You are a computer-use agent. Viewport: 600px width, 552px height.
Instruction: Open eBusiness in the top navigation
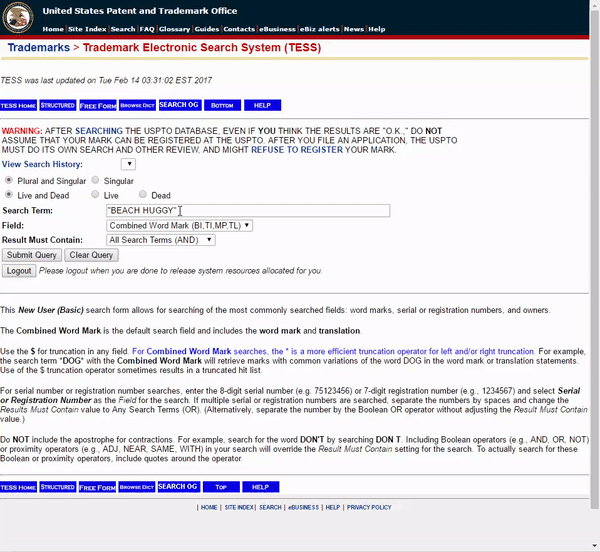[x=277, y=29]
